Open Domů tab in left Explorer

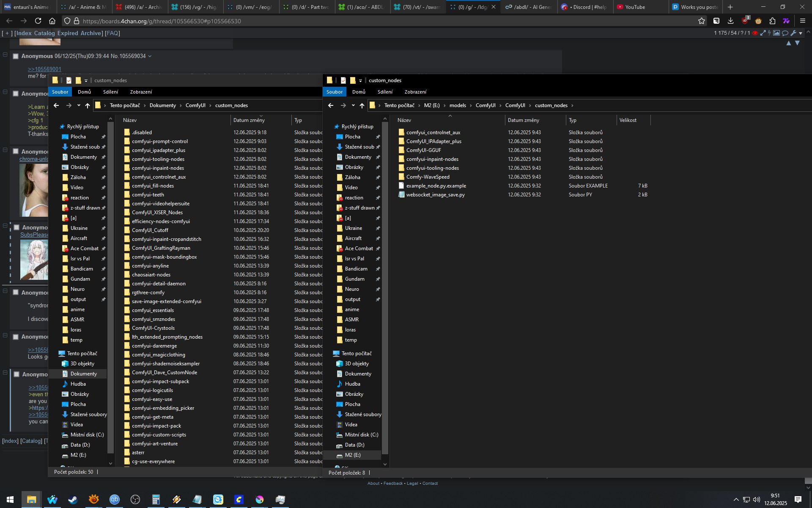[x=84, y=92]
